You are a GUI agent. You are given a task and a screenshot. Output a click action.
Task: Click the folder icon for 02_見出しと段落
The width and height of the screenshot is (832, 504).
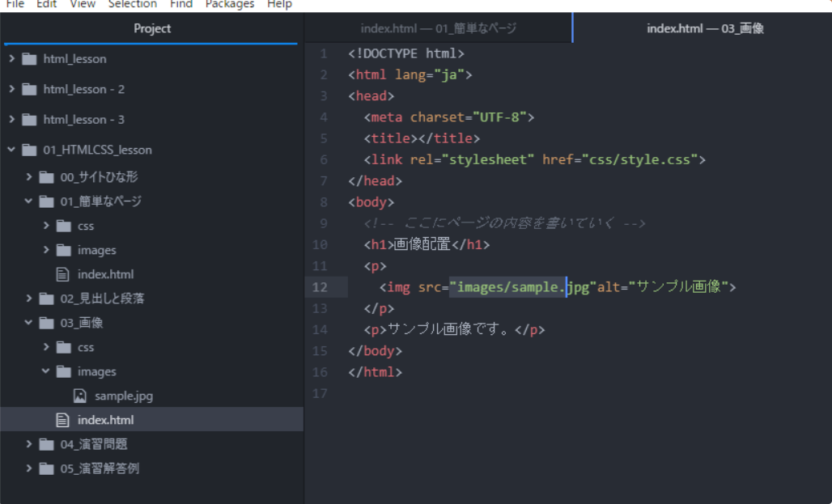click(x=47, y=298)
